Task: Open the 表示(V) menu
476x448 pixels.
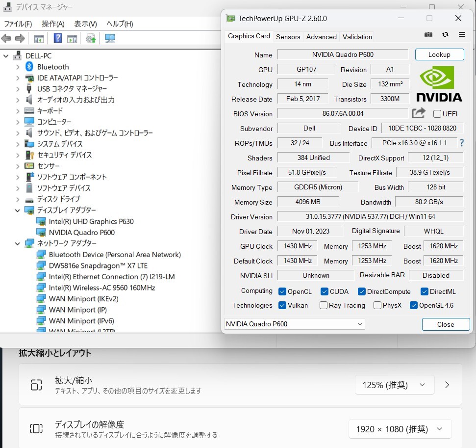Action: click(86, 24)
